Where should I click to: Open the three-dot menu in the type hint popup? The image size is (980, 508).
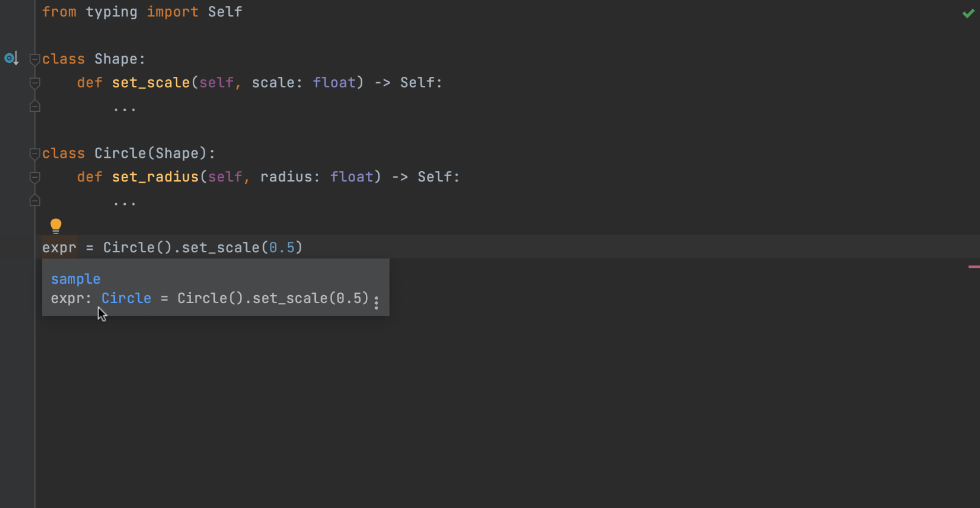[x=377, y=302]
